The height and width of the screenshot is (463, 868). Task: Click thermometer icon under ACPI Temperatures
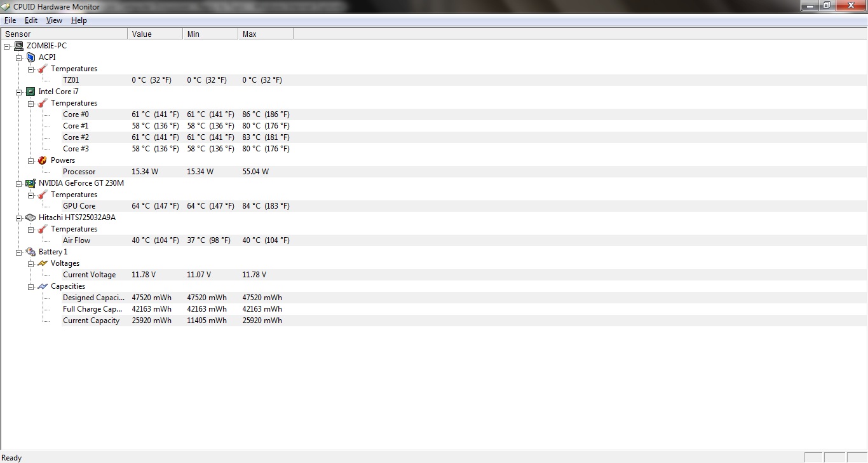pyautogui.click(x=43, y=69)
